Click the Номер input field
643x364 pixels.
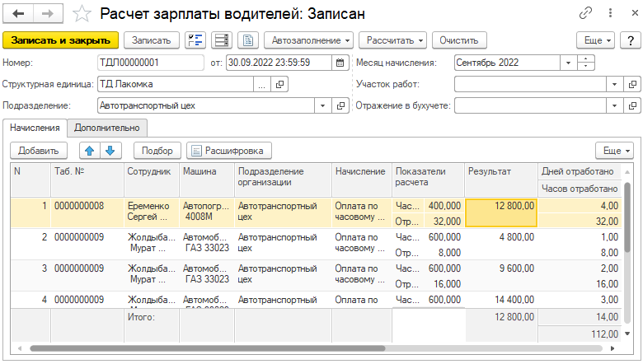150,62
